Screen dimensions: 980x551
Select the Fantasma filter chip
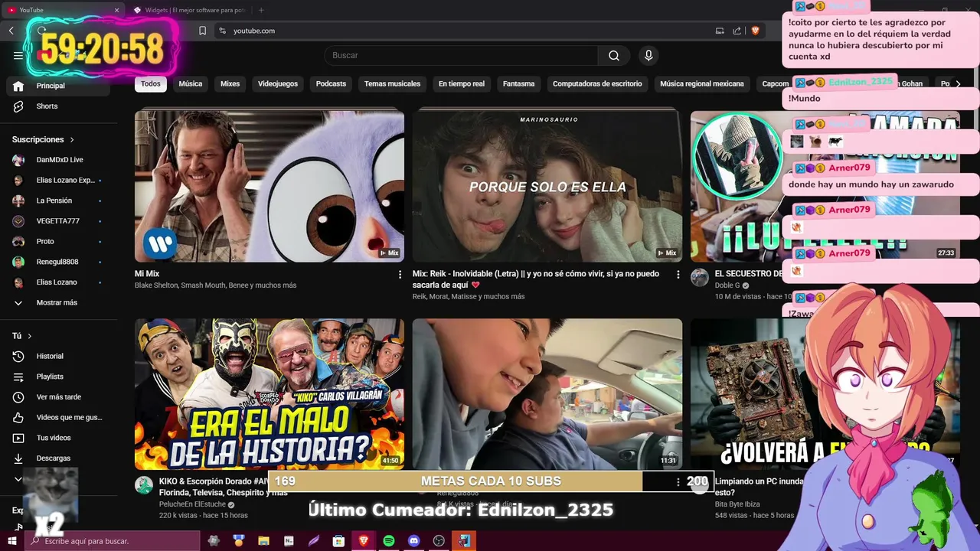point(518,83)
